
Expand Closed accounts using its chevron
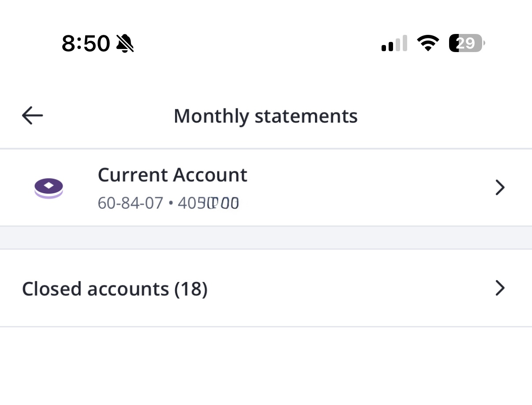coord(500,288)
